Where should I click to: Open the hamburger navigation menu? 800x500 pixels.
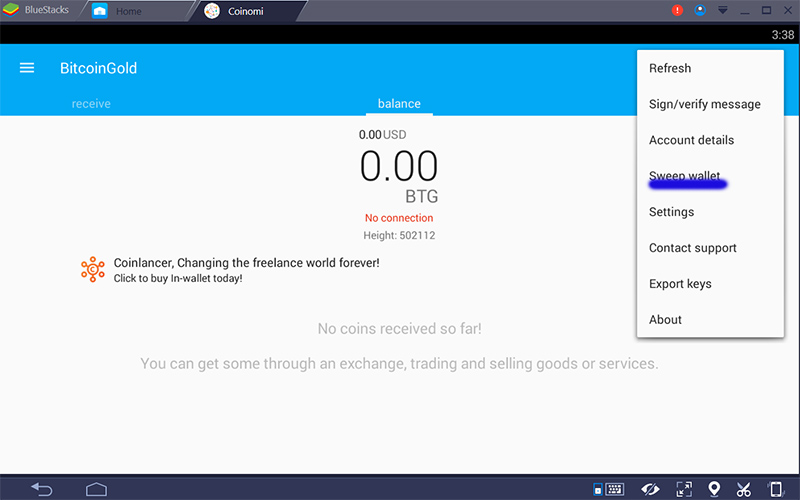pos(27,68)
